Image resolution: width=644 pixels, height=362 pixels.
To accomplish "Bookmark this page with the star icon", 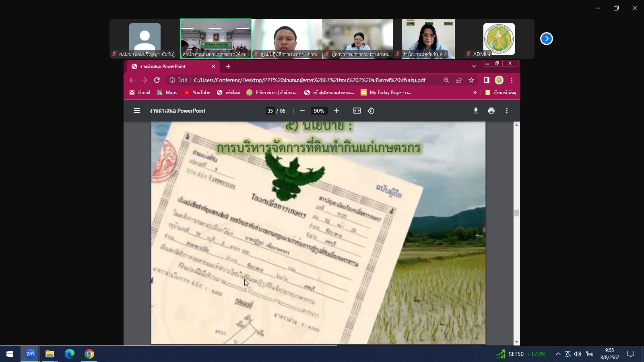I will [471, 80].
